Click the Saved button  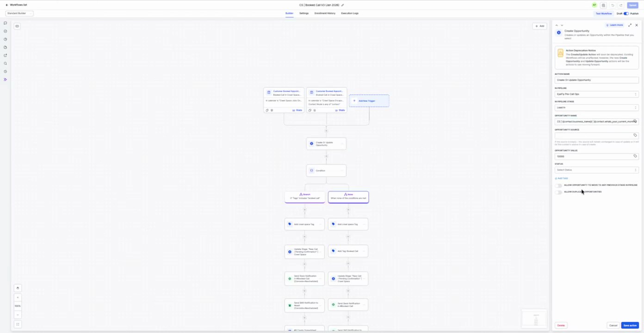(632, 5)
